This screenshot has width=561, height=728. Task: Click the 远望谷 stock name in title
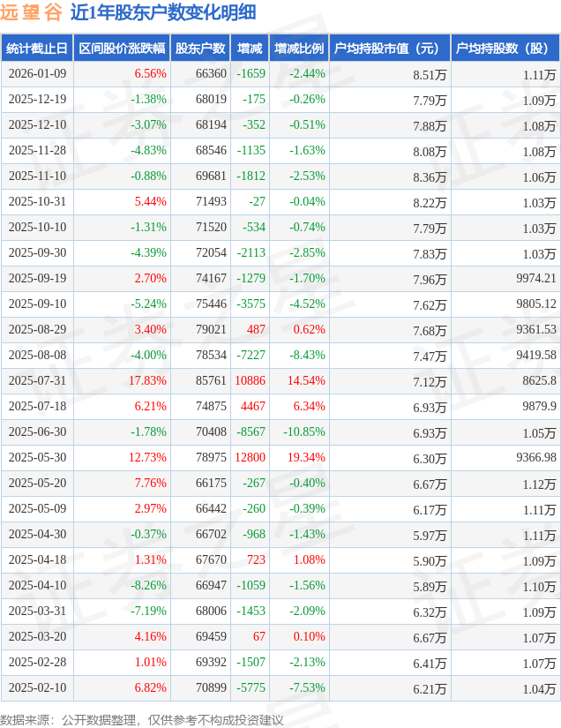[x=31, y=12]
